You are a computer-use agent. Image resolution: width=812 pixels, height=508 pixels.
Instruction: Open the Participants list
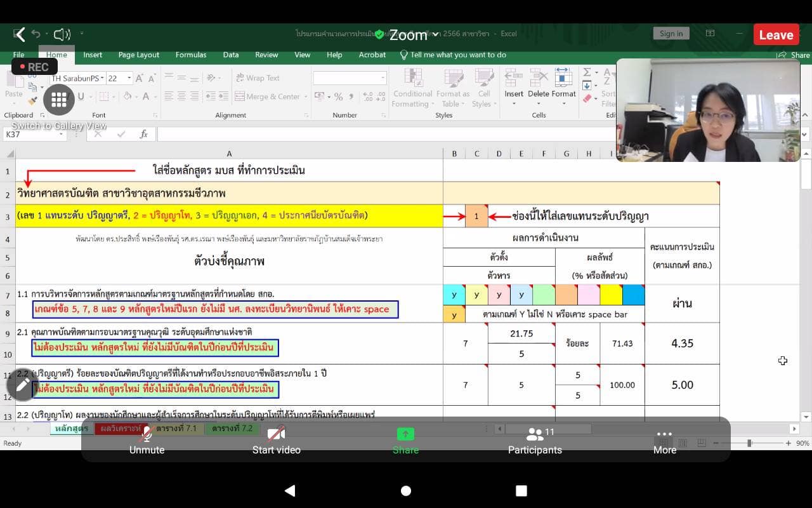[535, 441]
